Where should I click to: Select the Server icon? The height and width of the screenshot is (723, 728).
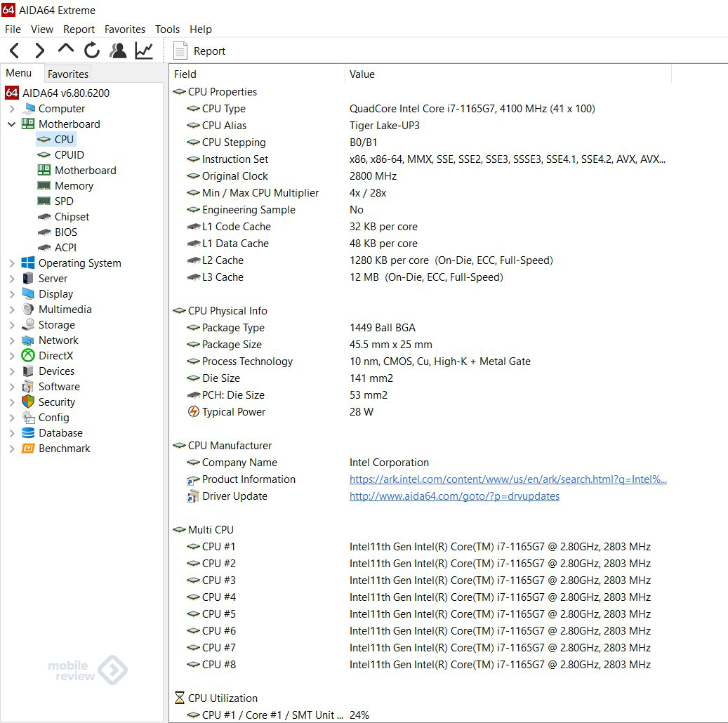pos(28,278)
